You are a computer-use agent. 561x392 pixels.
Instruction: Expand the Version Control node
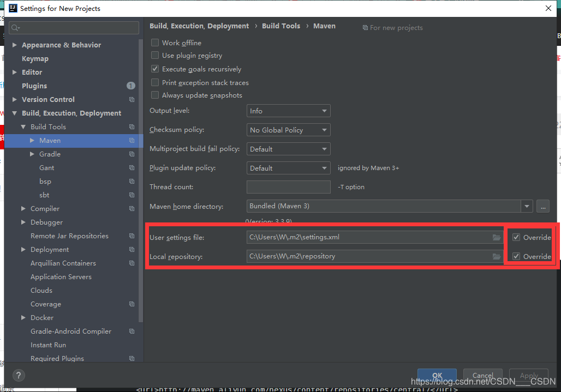pos(15,99)
